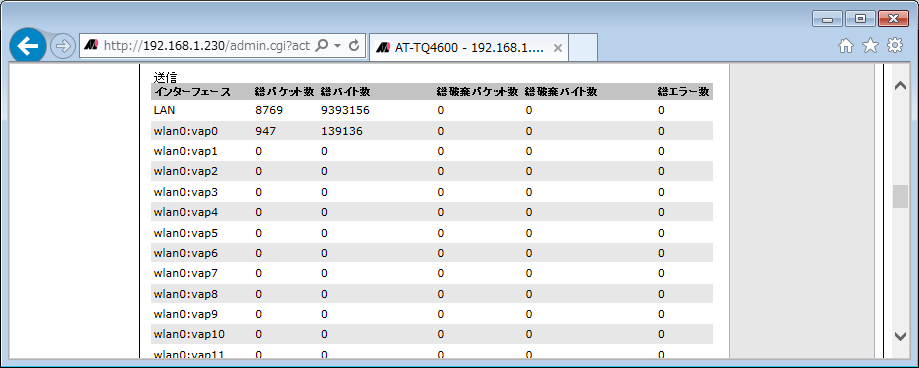The image size is (919, 368).
Task: Select the LAN interface row label
Action: (x=164, y=110)
